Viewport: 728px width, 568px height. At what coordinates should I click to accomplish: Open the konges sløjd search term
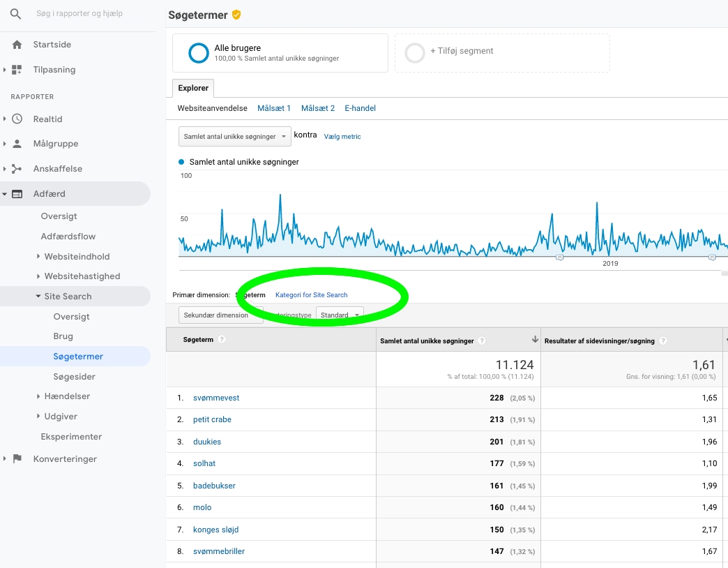click(216, 530)
